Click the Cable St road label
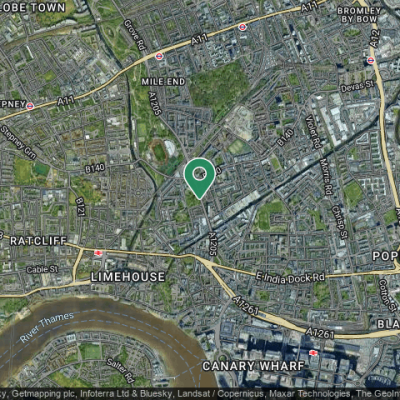Viewport: 400px width, 400px height. pyautogui.click(x=42, y=270)
